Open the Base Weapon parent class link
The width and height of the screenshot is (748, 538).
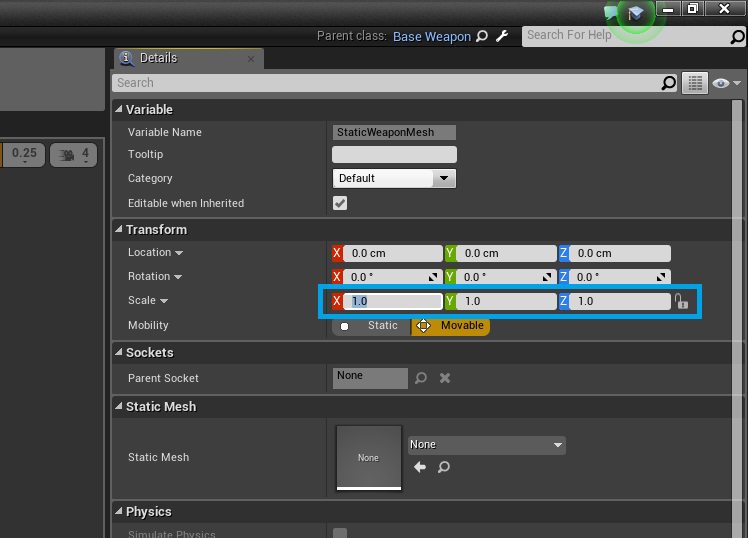432,37
